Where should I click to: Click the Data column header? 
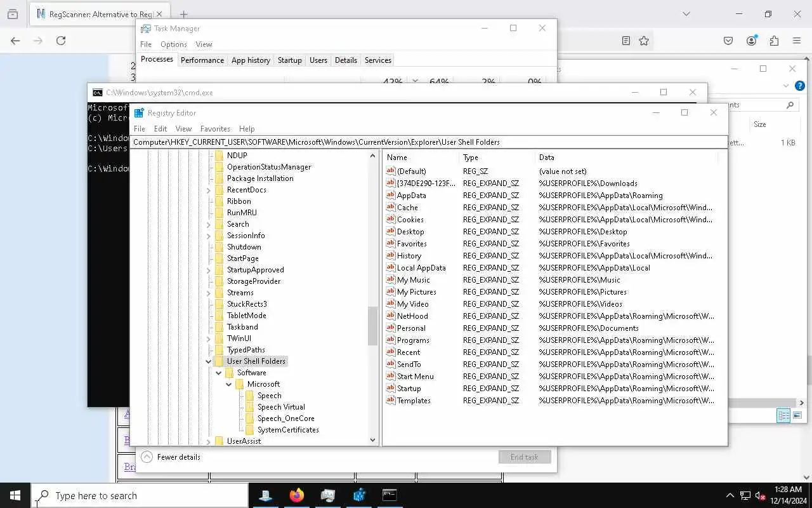point(627,157)
